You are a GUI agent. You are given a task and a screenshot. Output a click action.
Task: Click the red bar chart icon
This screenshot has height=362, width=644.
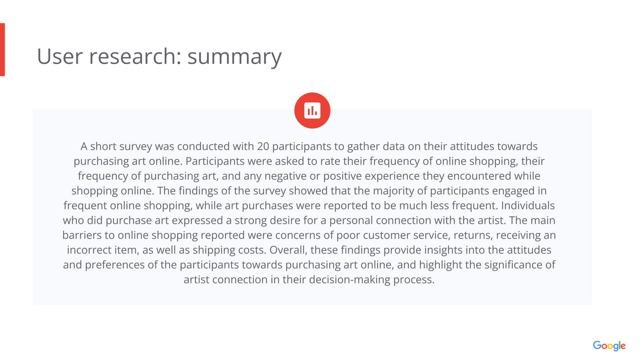(312, 111)
